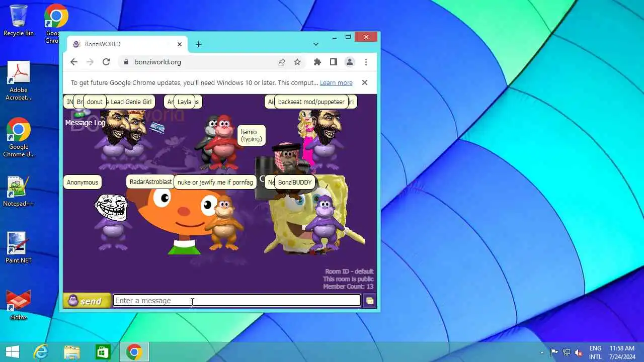Open r3dfox desktop icon
Screen dimensions: 644x362
pos(19,305)
